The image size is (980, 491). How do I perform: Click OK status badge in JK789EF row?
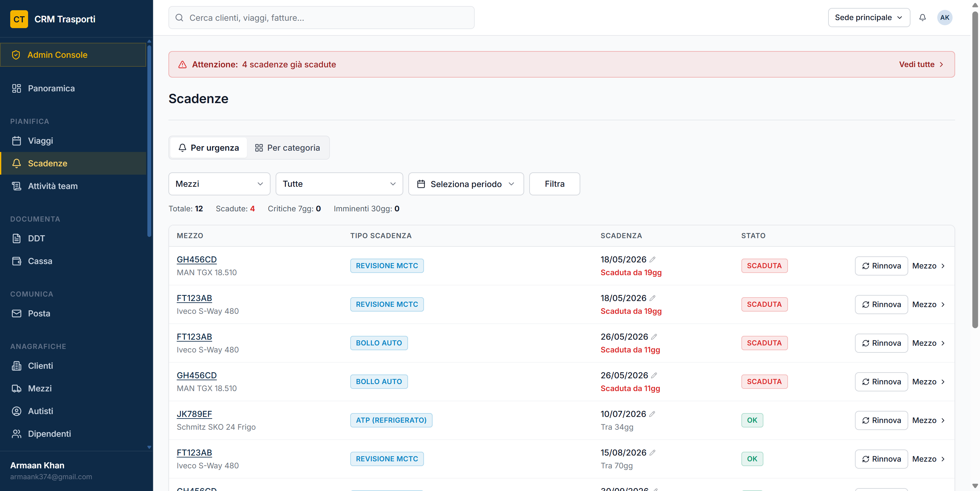click(752, 420)
